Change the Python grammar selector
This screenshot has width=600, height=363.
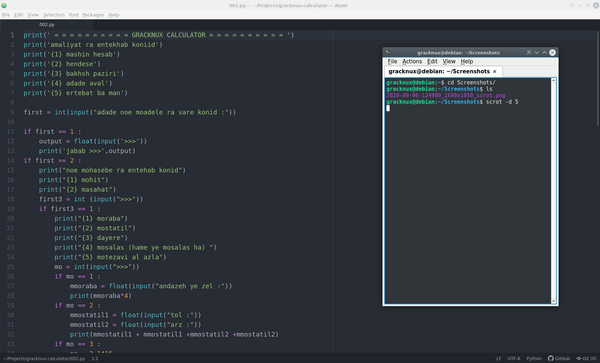pos(534,359)
